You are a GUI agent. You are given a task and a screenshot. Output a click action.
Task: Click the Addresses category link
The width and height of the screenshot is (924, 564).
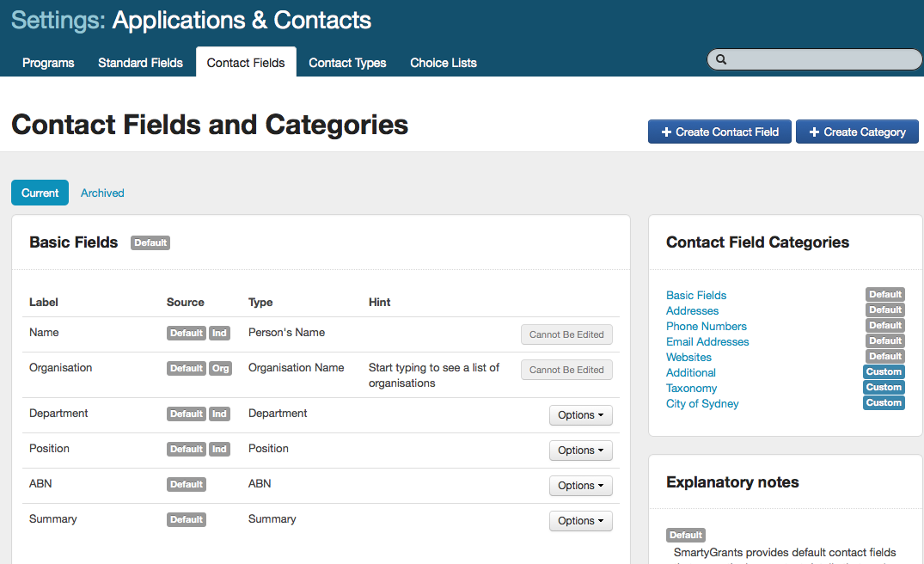point(692,311)
